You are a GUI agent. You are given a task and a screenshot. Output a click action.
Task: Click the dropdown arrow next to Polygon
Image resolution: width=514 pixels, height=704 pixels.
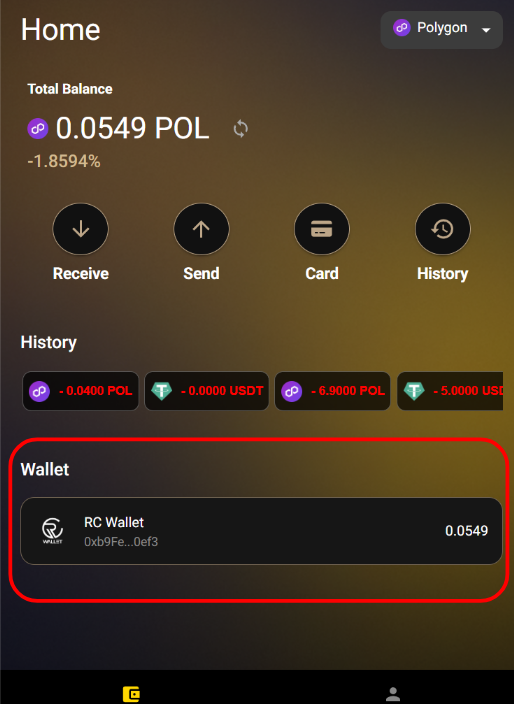486,30
